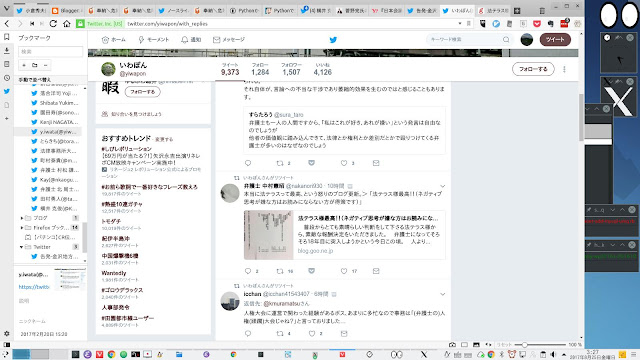Viewport: 640px width, 360px height.
Task: Open the blog.goo.ne.jp link card
Action: click(x=344, y=235)
